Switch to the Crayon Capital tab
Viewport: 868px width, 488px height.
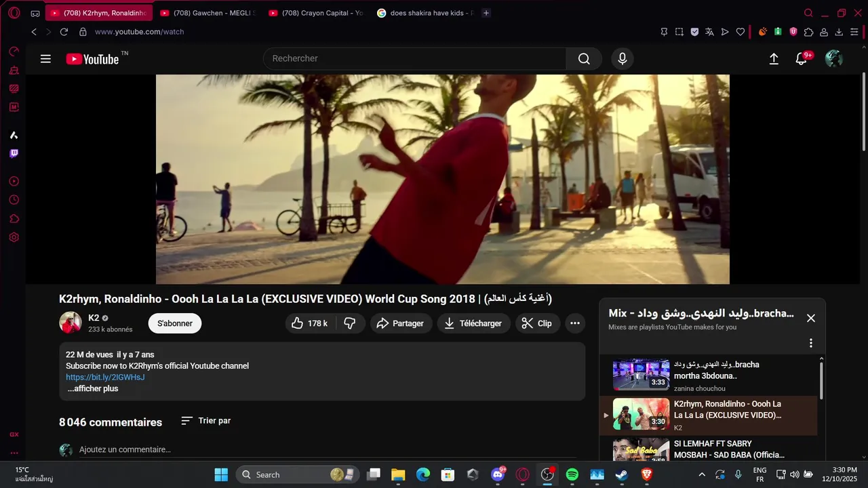(316, 13)
